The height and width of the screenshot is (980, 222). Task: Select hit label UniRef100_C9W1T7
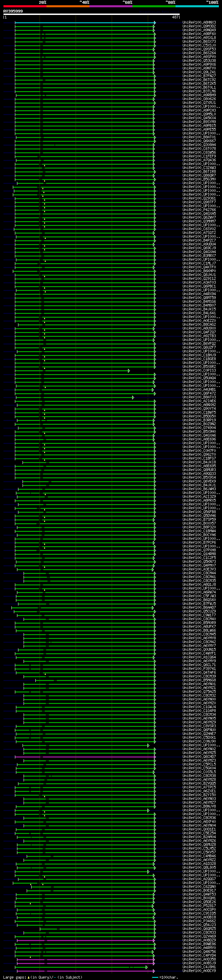tap(199, 615)
